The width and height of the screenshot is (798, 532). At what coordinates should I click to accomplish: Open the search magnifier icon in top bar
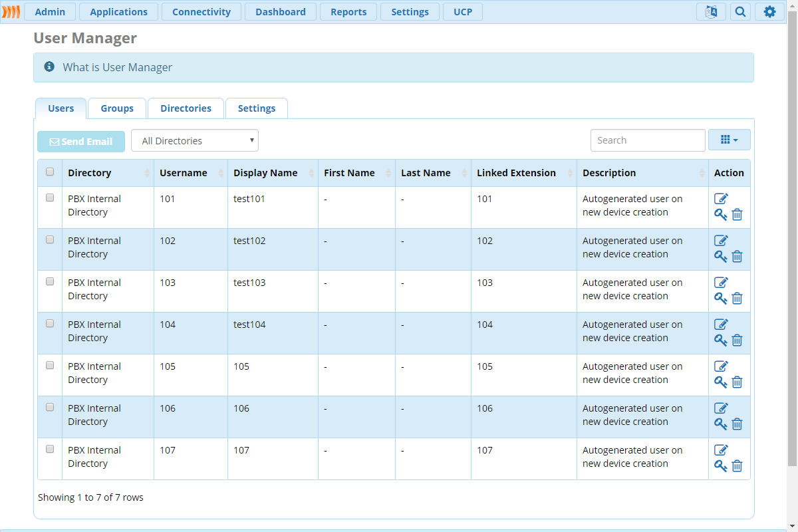[x=740, y=12]
